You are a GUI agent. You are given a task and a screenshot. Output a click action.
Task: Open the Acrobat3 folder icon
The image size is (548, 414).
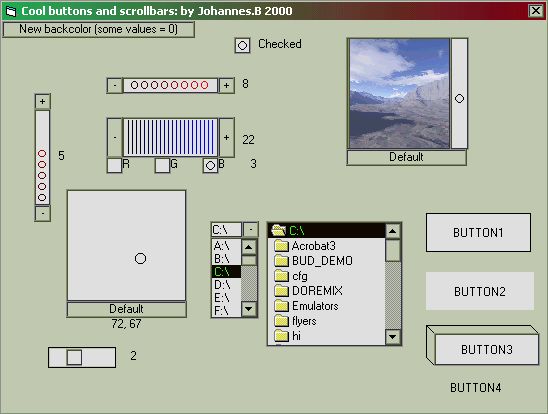click(x=281, y=246)
